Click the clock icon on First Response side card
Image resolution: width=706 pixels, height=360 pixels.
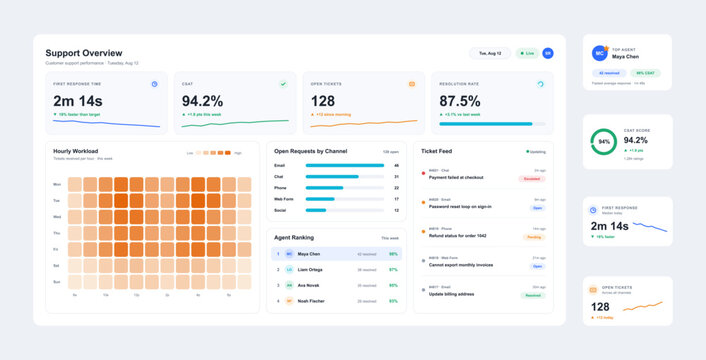coord(593,210)
